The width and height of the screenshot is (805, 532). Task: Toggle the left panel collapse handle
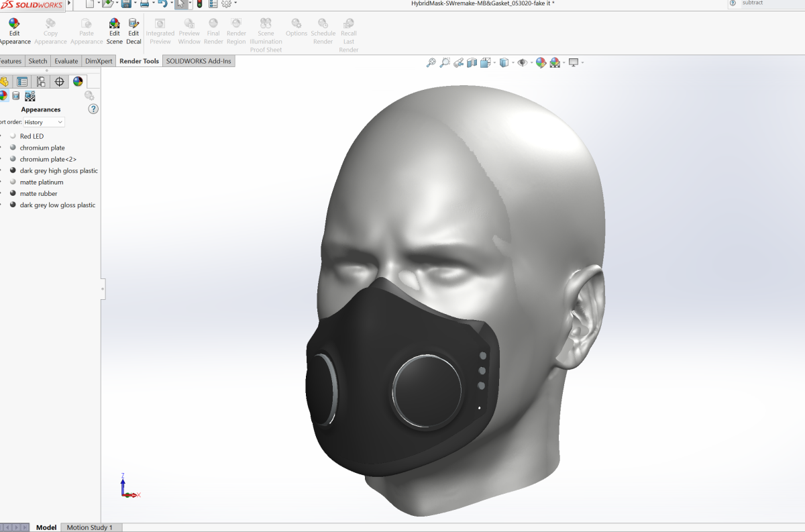103,288
